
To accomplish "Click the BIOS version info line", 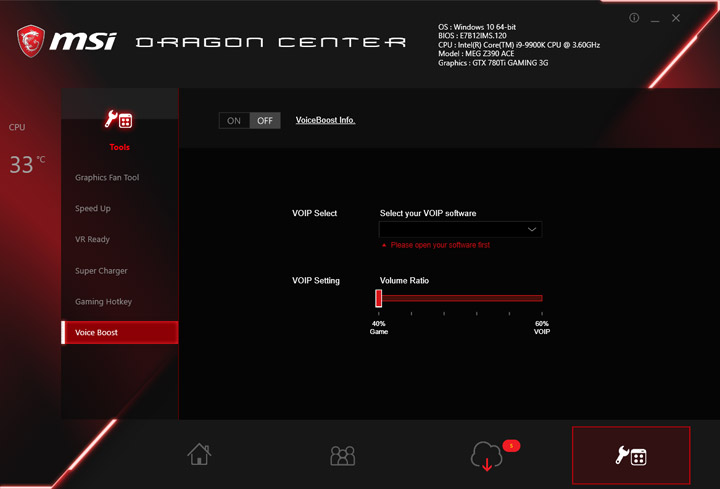I will (x=472, y=36).
